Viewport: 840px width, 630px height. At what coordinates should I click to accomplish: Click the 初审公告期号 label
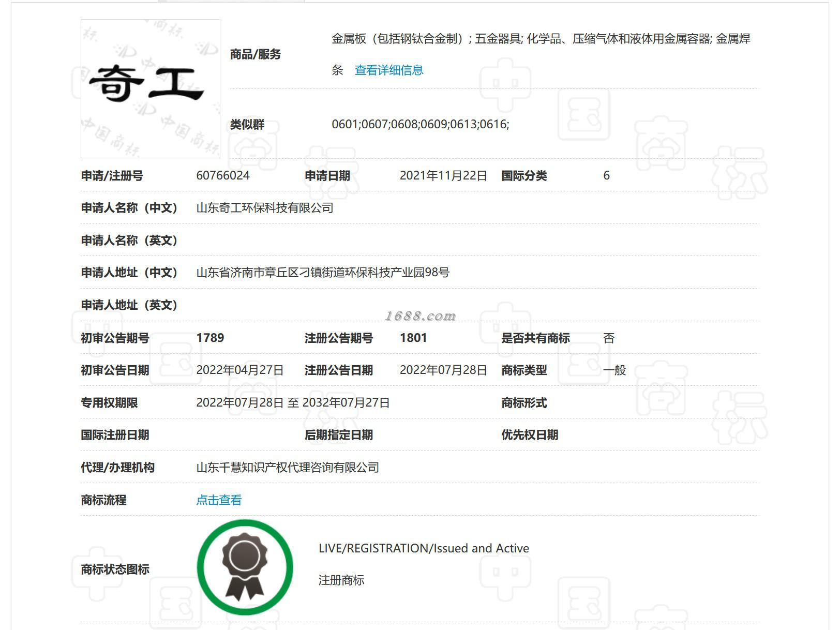(x=115, y=338)
